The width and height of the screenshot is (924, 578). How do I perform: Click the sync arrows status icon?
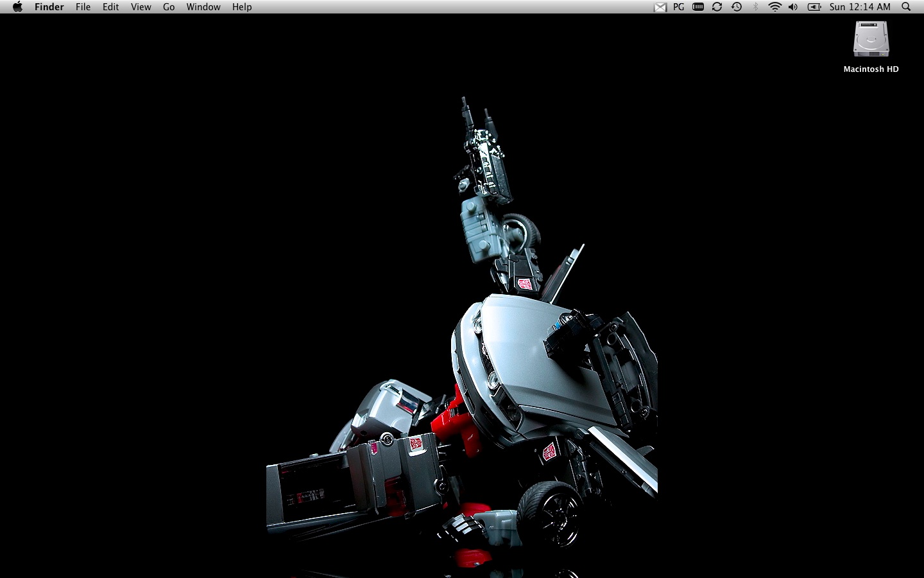(x=717, y=7)
